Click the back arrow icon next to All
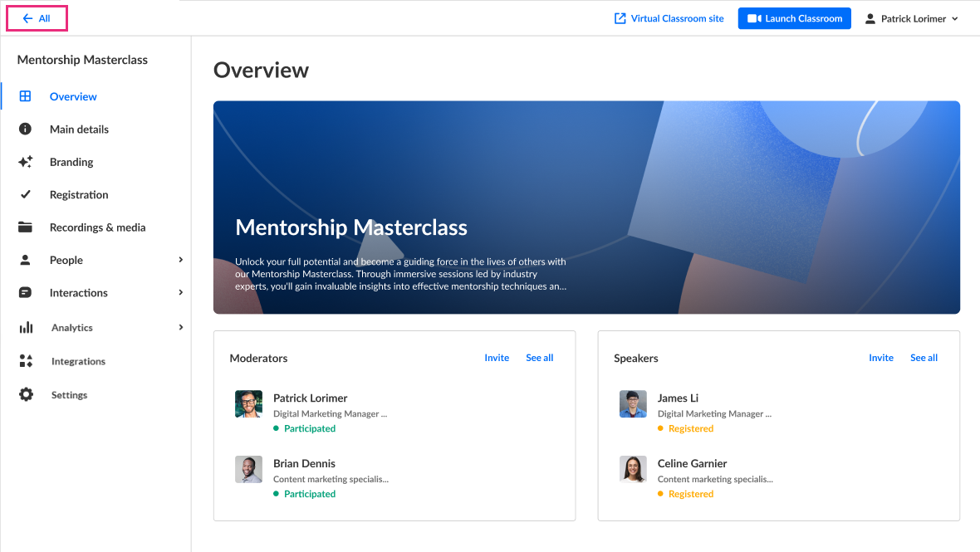The image size is (980, 552). point(27,19)
